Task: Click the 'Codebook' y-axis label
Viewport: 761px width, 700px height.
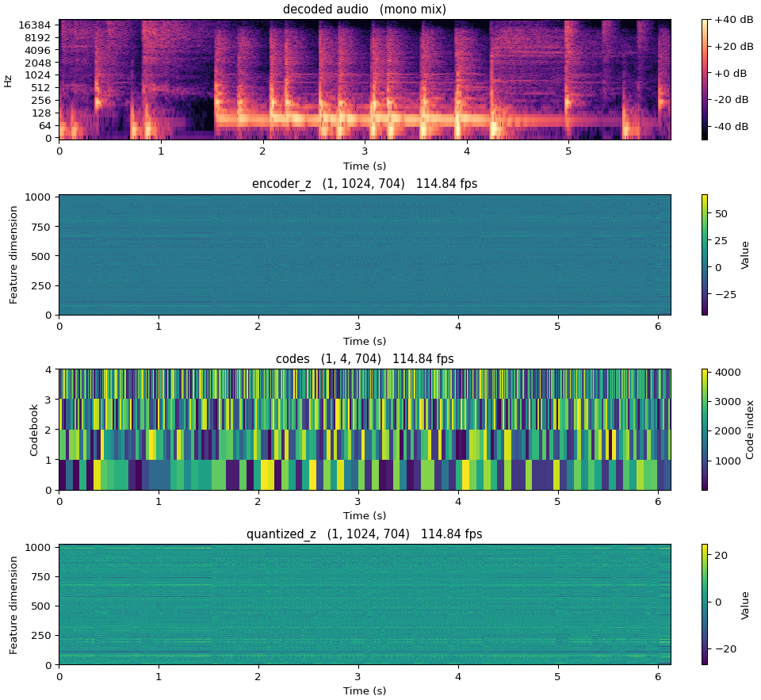Action: pos(33,430)
